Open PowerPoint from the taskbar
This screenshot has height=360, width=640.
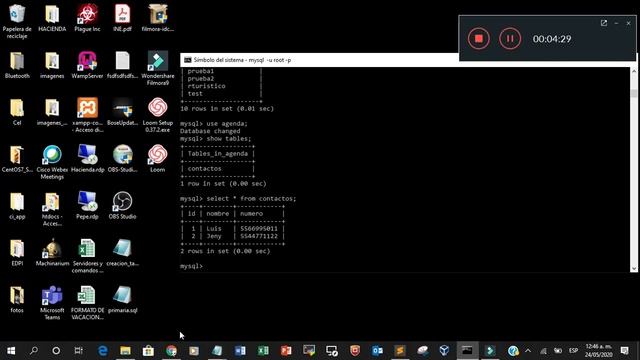(286, 351)
